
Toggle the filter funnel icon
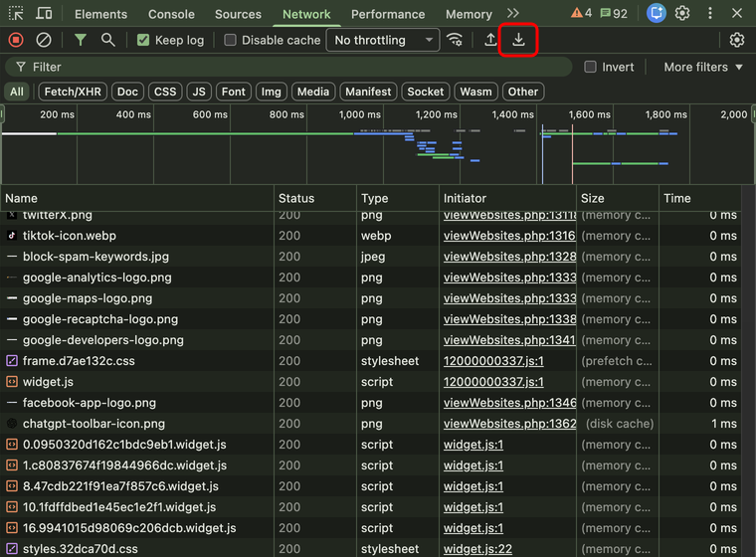point(80,40)
